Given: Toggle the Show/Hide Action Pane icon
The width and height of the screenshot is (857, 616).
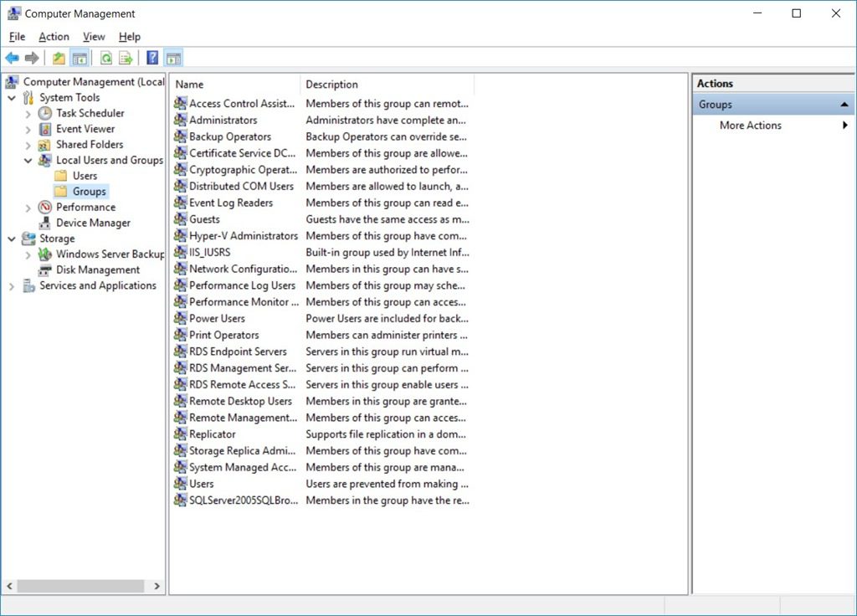Looking at the screenshot, I should [173, 58].
